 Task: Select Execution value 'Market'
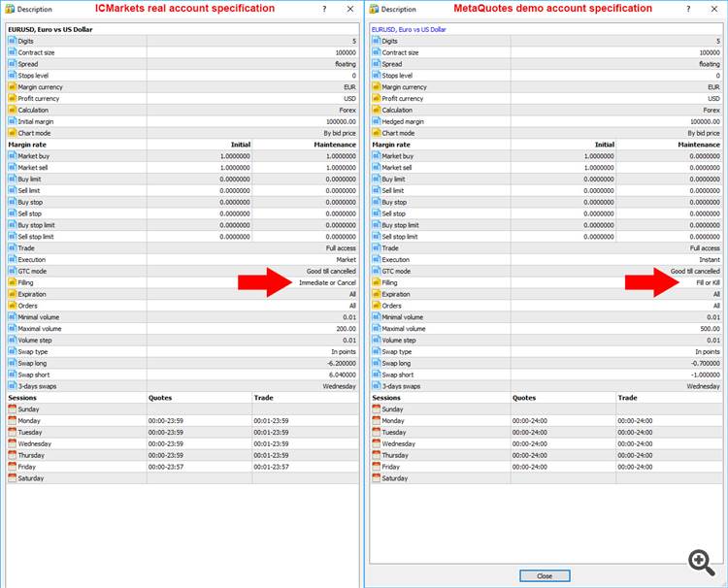click(x=347, y=259)
